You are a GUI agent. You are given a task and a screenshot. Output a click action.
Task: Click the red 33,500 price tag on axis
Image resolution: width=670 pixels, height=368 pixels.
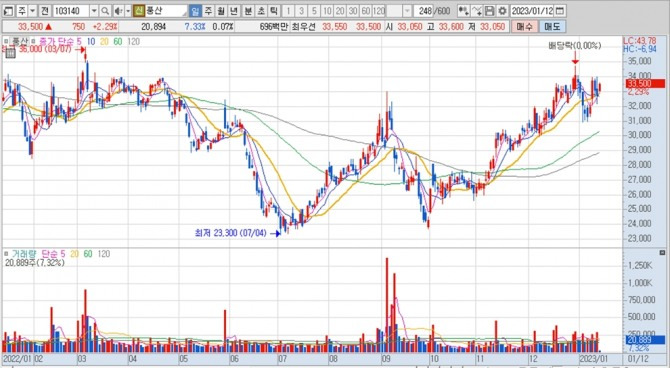[645, 83]
